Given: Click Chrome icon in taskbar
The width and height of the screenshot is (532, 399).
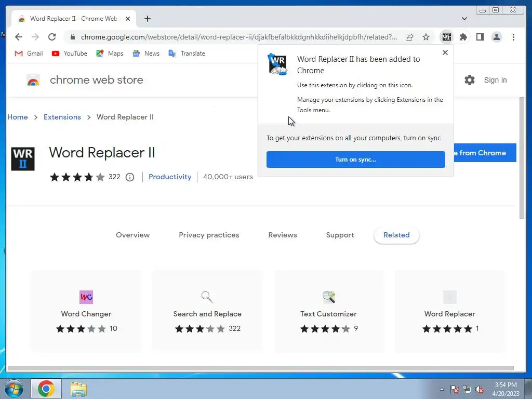Looking at the screenshot, I should coord(46,389).
